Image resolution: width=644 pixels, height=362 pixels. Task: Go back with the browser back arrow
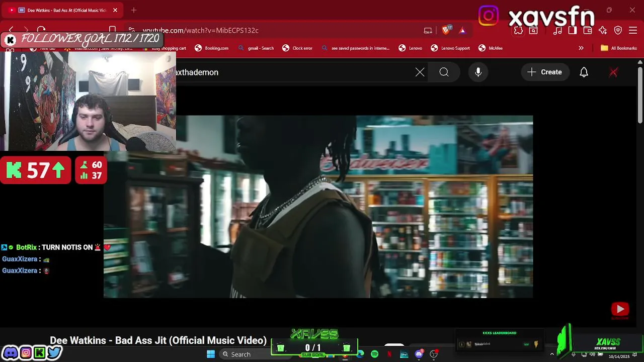pos(11,30)
